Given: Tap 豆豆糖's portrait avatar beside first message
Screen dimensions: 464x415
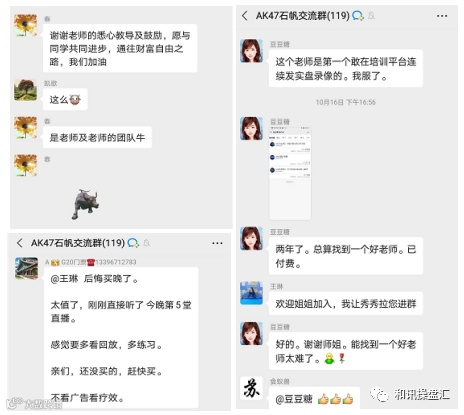Looking at the screenshot, I should 252,51.
